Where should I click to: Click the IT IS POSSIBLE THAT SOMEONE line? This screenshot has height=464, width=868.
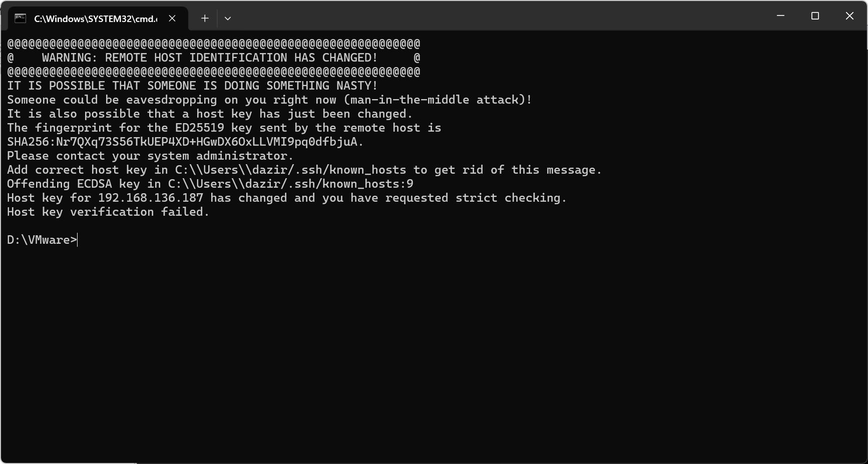point(192,86)
